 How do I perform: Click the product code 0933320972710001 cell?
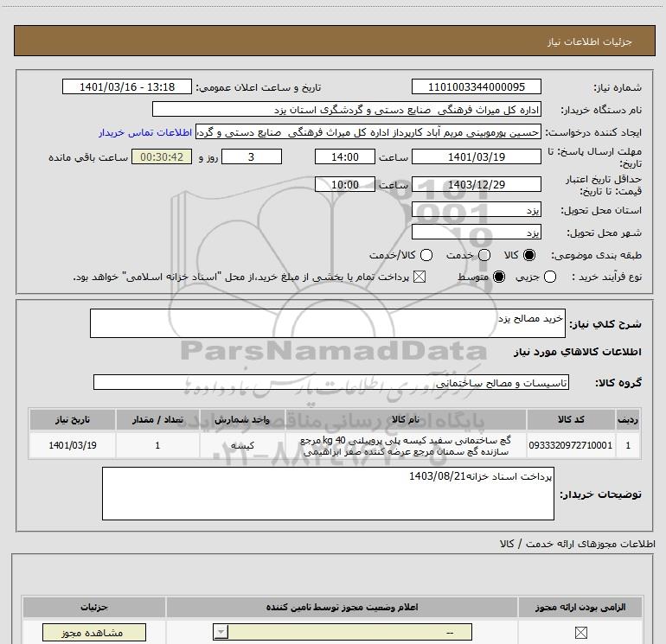(x=571, y=445)
